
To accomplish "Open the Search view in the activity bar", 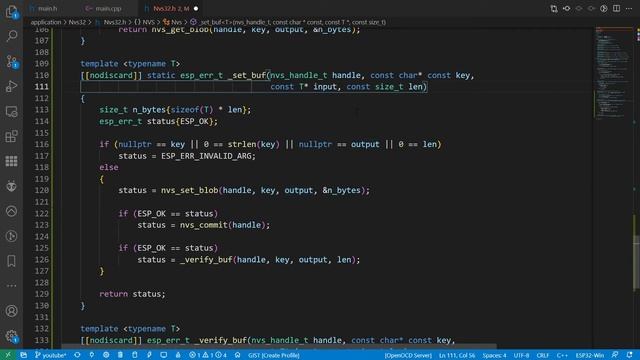I will (x=11, y=36).
